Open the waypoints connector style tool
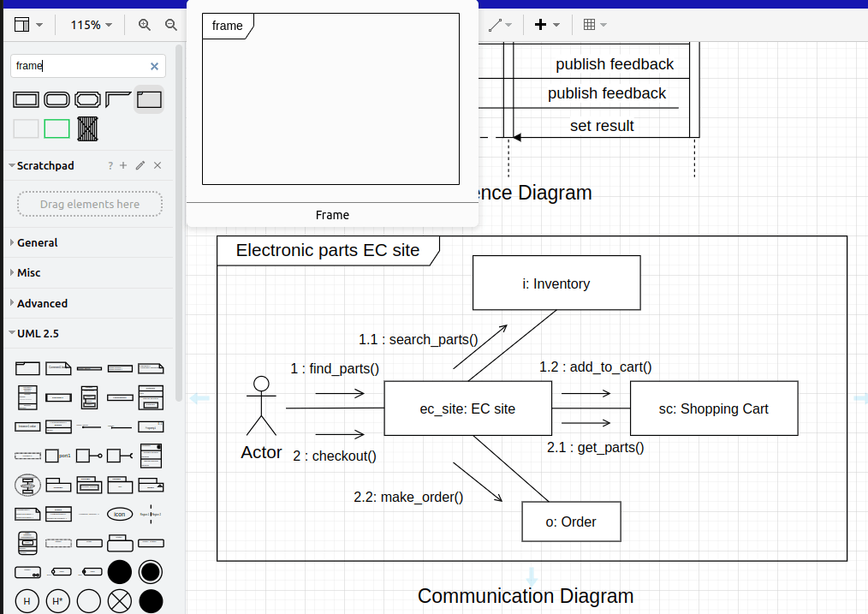Viewport: 868px width, 614px height. (x=496, y=24)
